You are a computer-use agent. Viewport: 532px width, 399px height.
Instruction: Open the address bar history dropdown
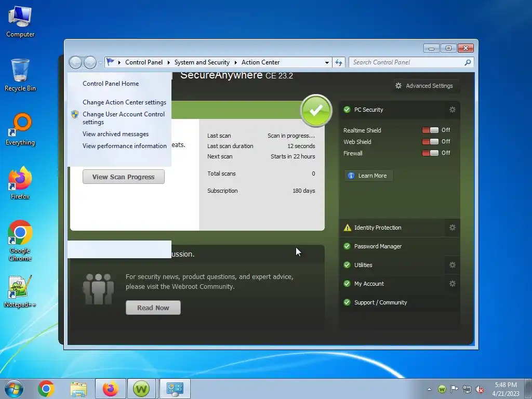pyautogui.click(x=327, y=62)
